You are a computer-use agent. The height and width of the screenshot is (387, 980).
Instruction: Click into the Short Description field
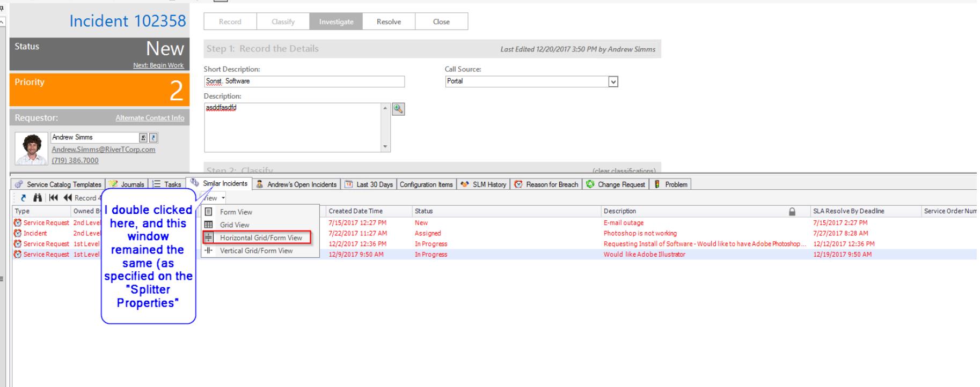pyautogui.click(x=304, y=81)
